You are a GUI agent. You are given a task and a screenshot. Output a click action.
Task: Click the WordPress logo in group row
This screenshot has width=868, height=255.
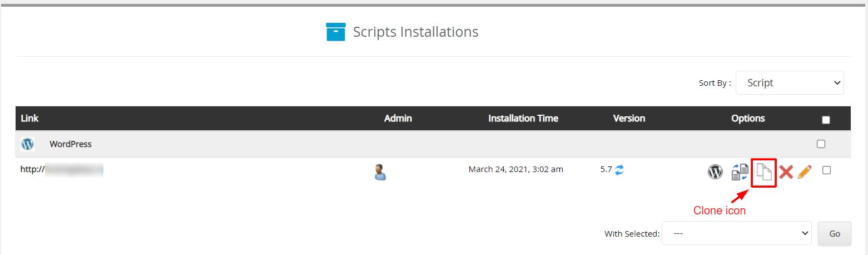pyautogui.click(x=27, y=144)
